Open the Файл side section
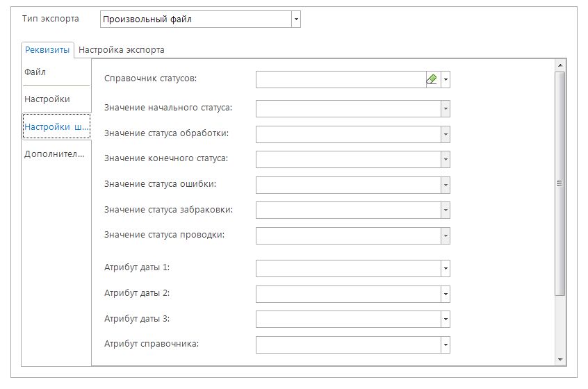 coord(35,72)
